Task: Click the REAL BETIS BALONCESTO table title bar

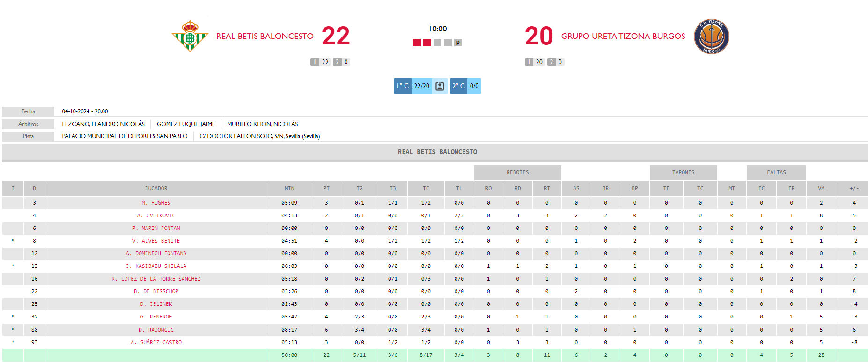Action: coord(435,152)
